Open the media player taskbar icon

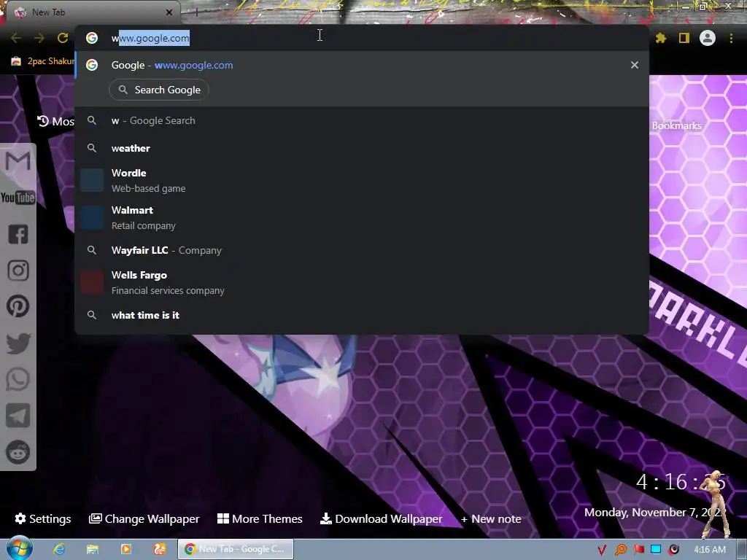(x=126, y=549)
